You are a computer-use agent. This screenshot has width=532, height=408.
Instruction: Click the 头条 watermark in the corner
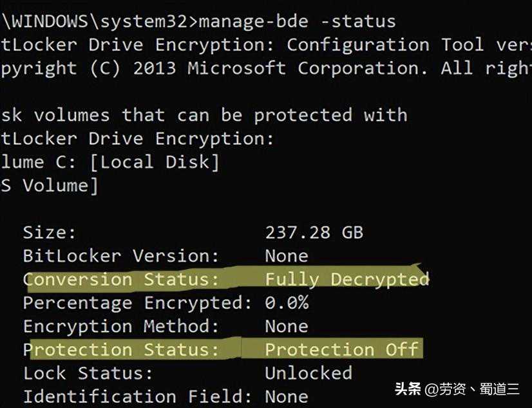[408, 389]
